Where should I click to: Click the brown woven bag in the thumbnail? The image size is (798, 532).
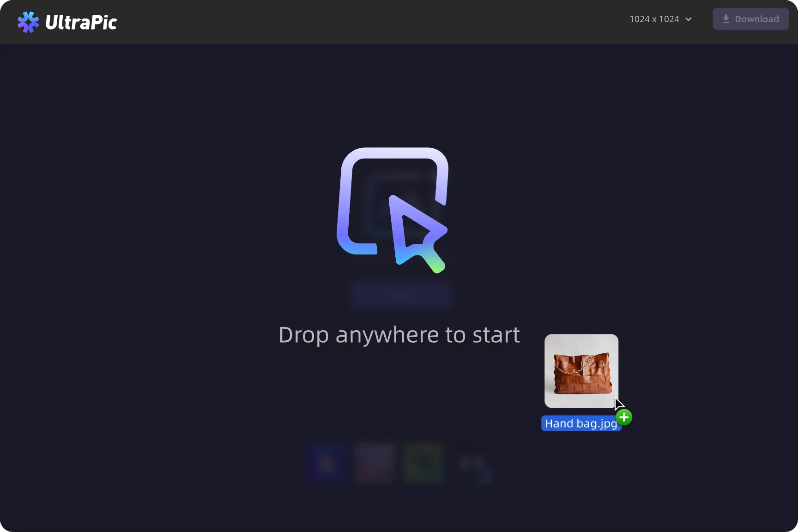(x=582, y=374)
